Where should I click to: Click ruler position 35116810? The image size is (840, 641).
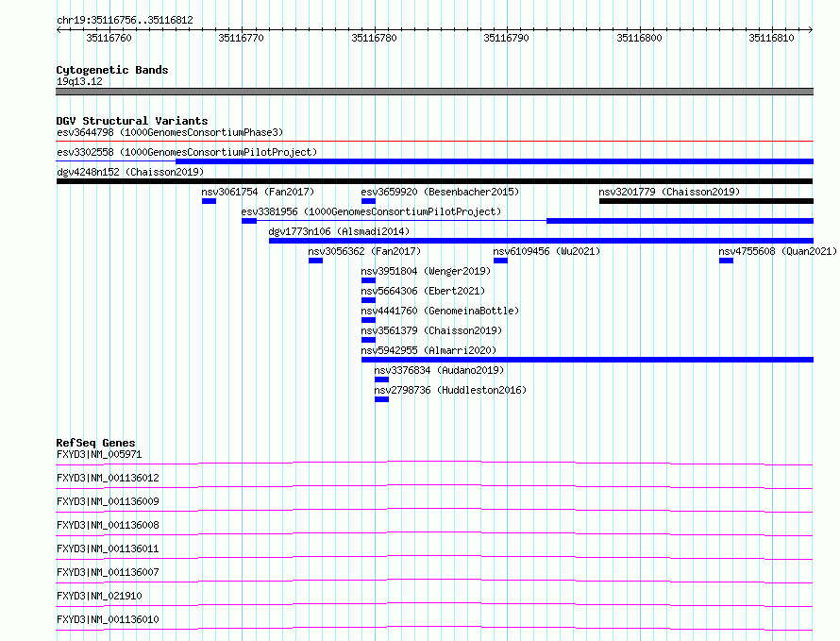(x=771, y=38)
